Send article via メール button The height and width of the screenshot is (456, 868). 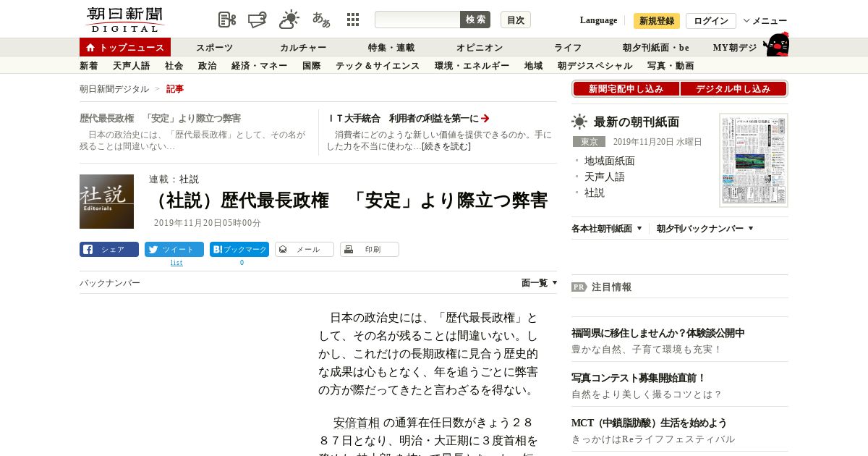point(305,250)
